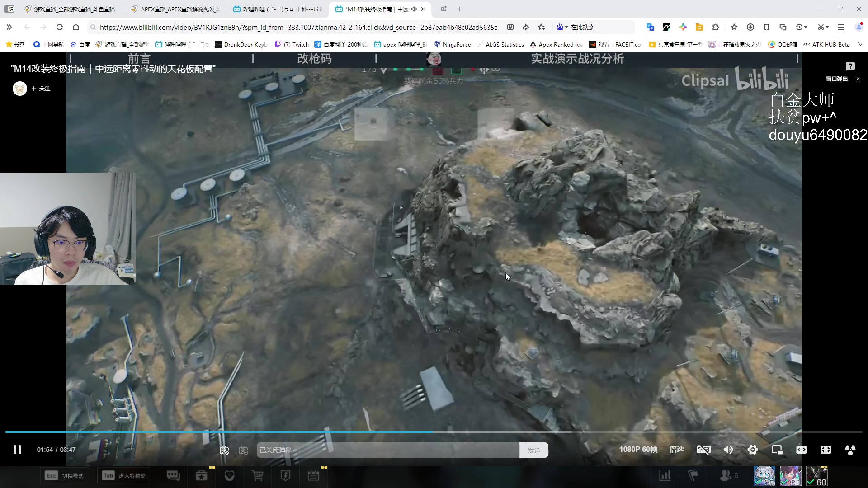
Task: Click 关注 follow button for uploader
Action: [41, 89]
